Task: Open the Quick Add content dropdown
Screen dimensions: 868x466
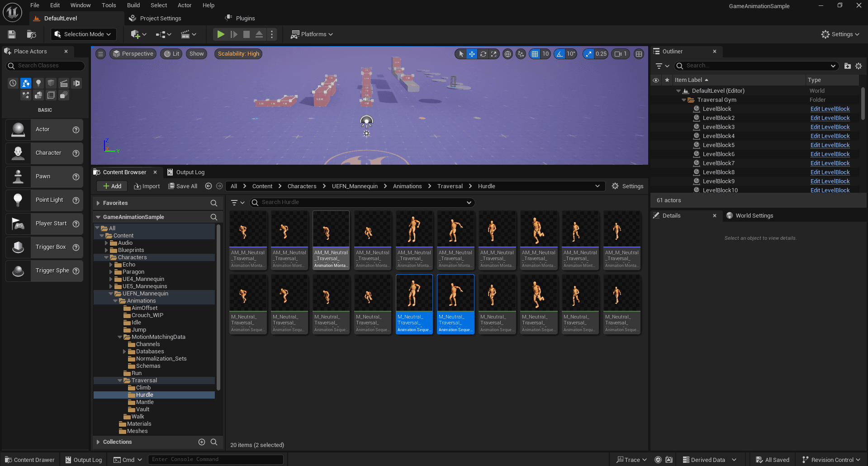Action: tap(138, 34)
